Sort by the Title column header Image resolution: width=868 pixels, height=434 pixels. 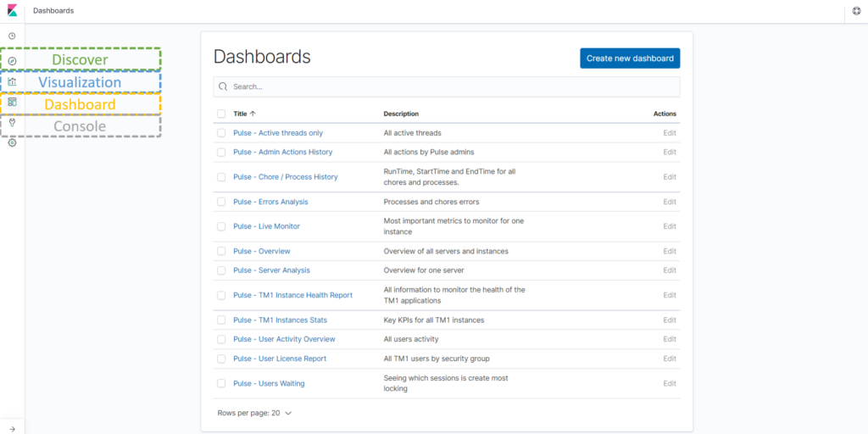click(244, 114)
